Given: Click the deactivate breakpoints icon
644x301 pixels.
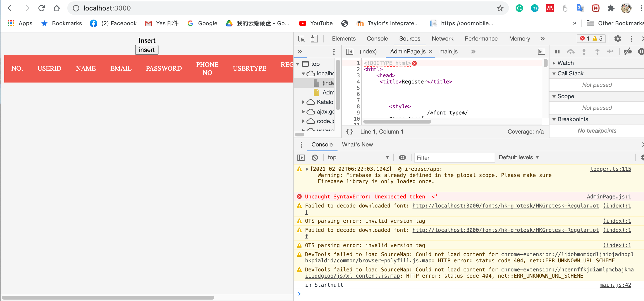Looking at the screenshot, I should point(628,52).
